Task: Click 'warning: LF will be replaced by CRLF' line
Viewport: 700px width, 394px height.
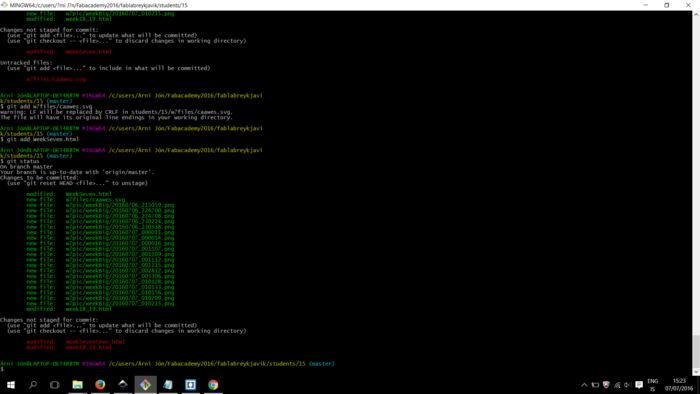Action: pyautogui.click(x=117, y=112)
